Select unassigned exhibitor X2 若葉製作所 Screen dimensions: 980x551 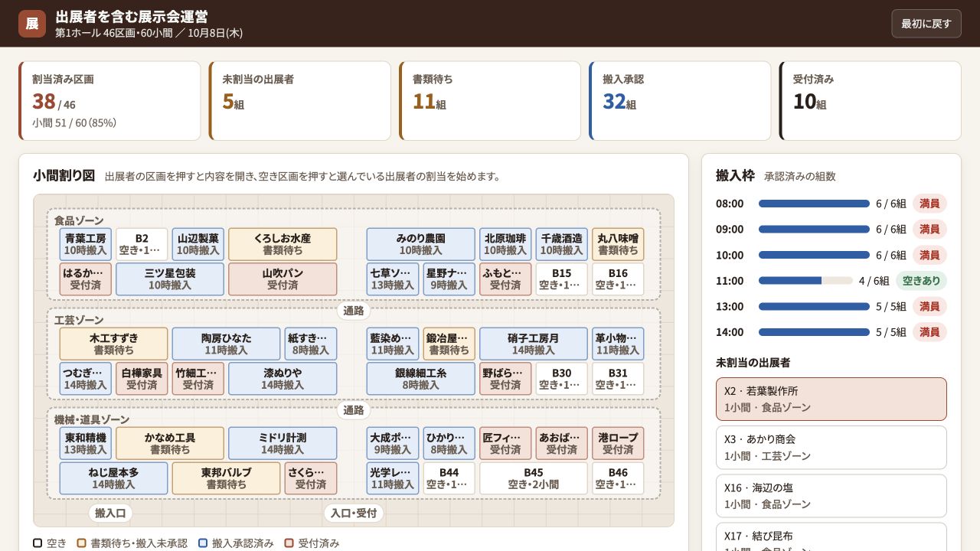point(831,399)
